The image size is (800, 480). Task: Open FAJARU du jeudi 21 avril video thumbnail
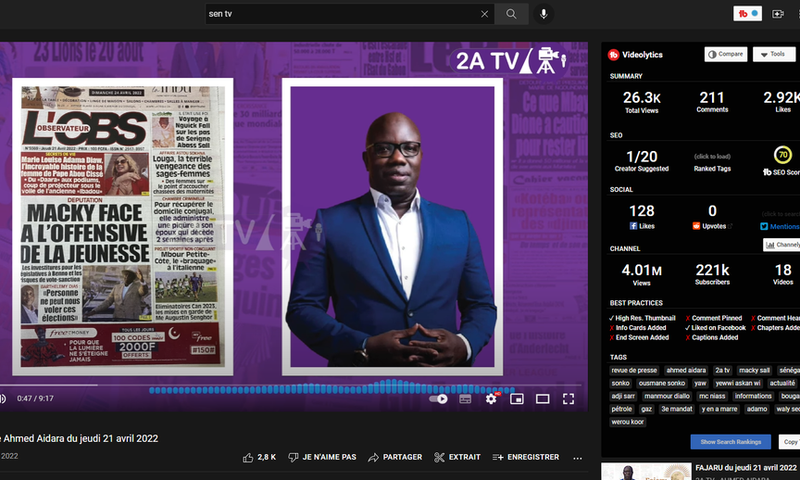(x=646, y=471)
